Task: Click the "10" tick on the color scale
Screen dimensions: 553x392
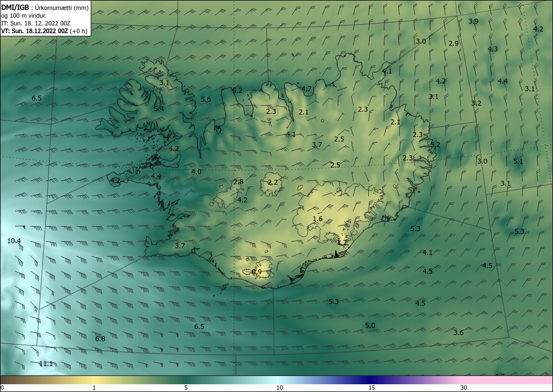Action: click(x=279, y=388)
